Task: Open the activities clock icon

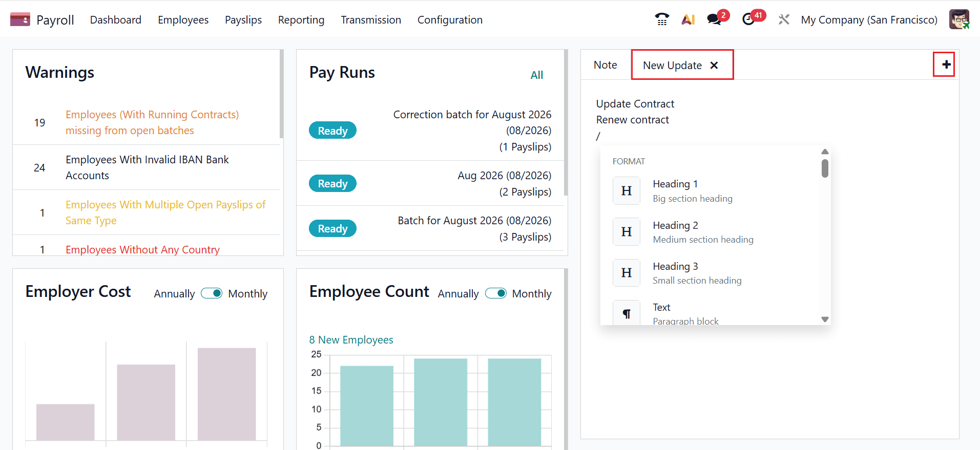Action: click(x=748, y=19)
